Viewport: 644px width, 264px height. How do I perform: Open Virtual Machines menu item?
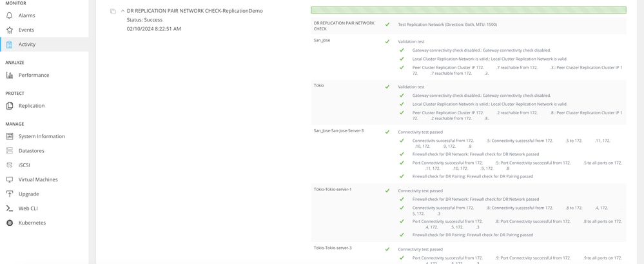coord(38,179)
